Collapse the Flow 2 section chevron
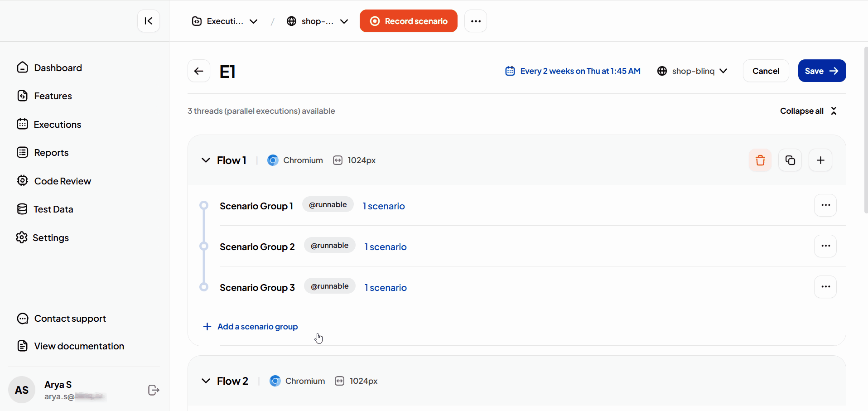868x411 pixels. pyautogui.click(x=206, y=381)
